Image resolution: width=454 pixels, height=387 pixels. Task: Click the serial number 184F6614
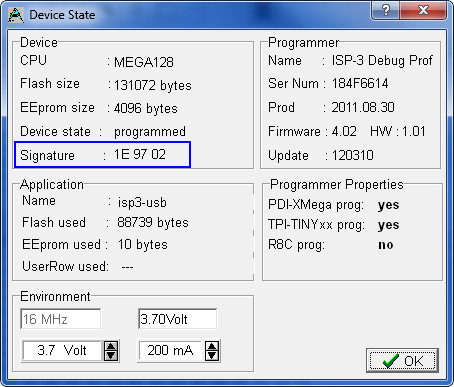click(360, 83)
